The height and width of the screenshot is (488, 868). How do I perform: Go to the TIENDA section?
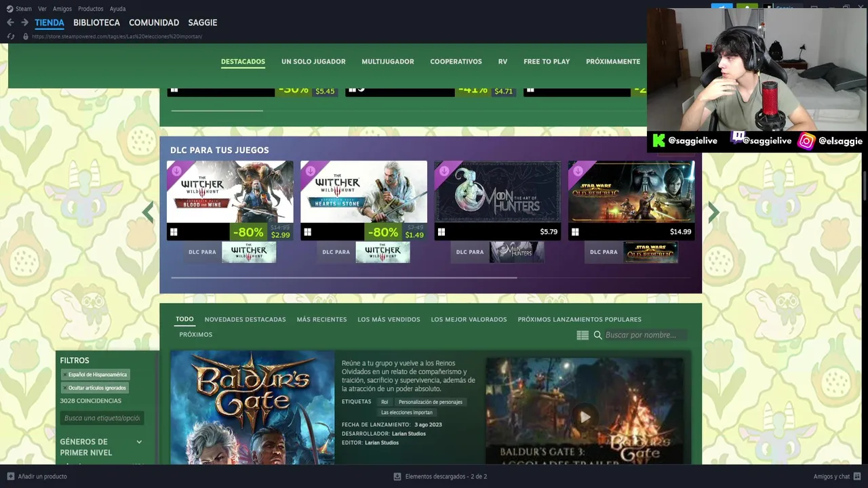(x=50, y=22)
